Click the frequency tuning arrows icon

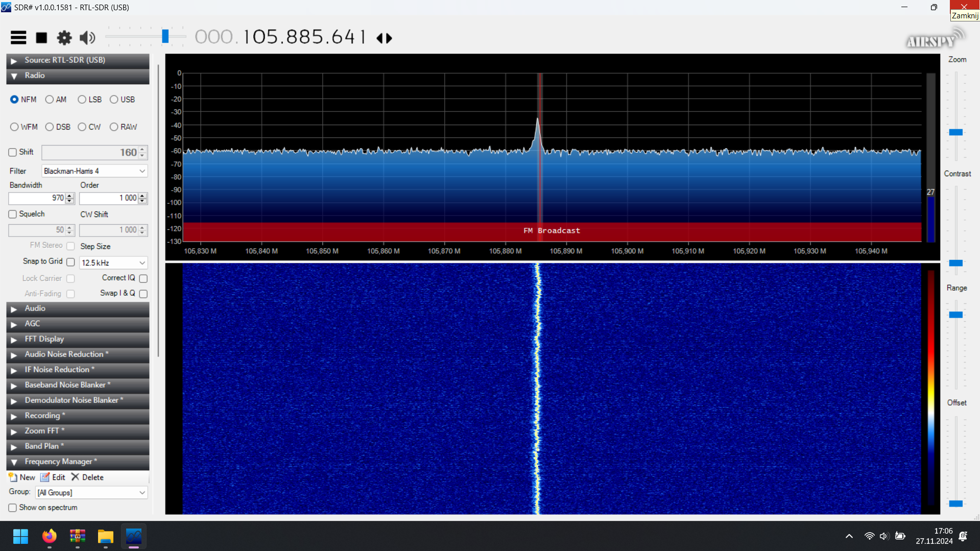[384, 38]
